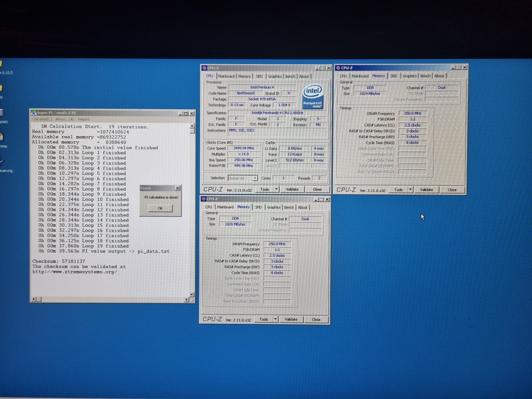The image size is (532, 399).
Task: Minimize the Super PI window
Action: (x=180, y=113)
